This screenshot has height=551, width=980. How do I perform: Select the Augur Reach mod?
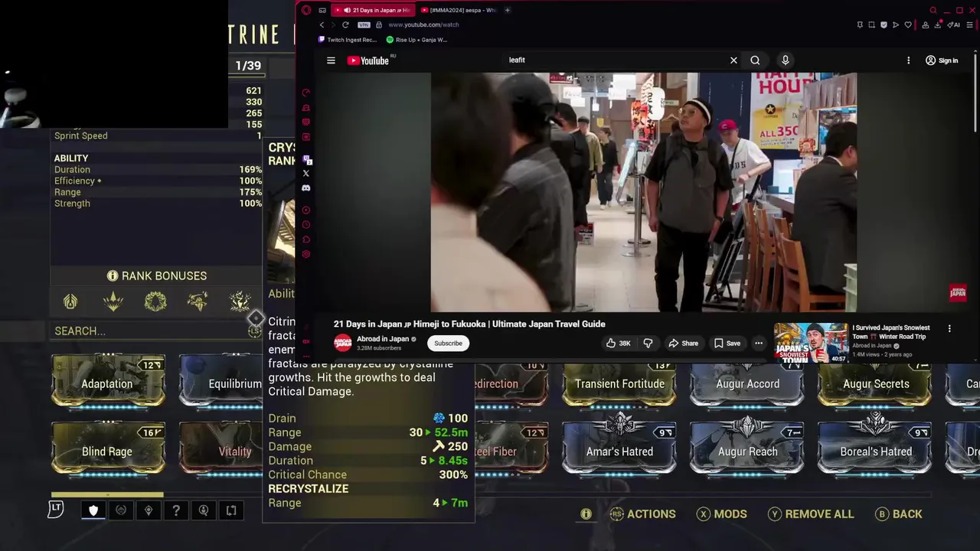pyautogui.click(x=747, y=446)
